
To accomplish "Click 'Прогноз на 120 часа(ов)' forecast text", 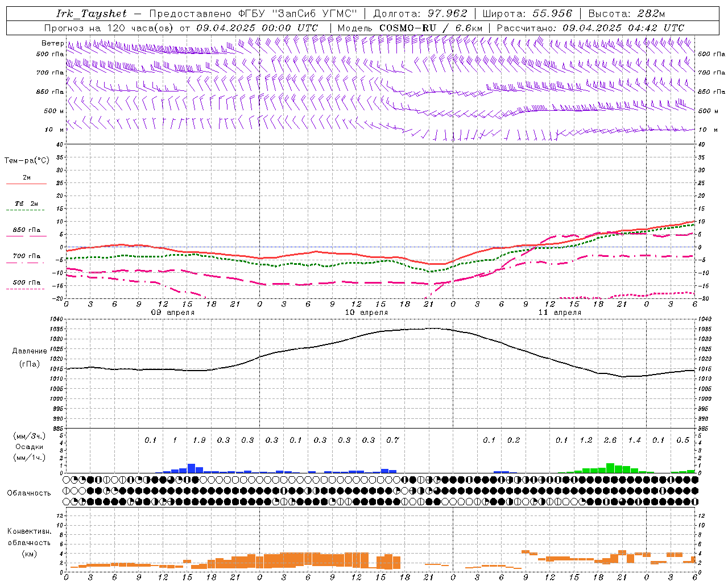I will [110, 28].
